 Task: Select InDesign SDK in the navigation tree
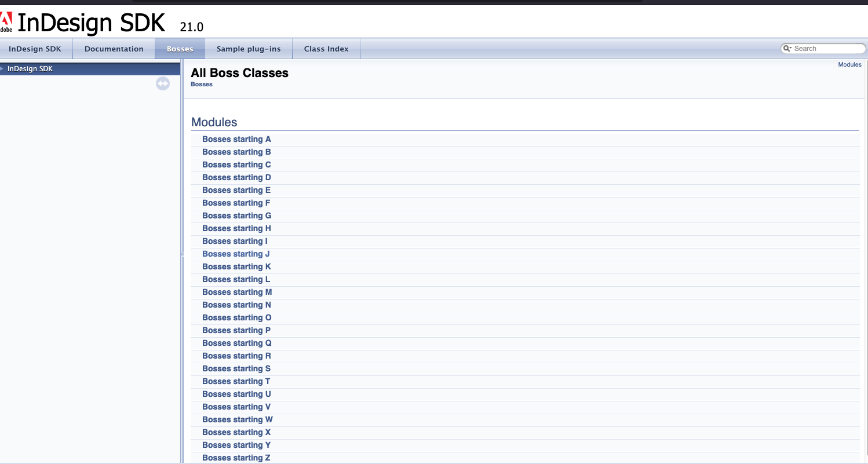click(30, 69)
